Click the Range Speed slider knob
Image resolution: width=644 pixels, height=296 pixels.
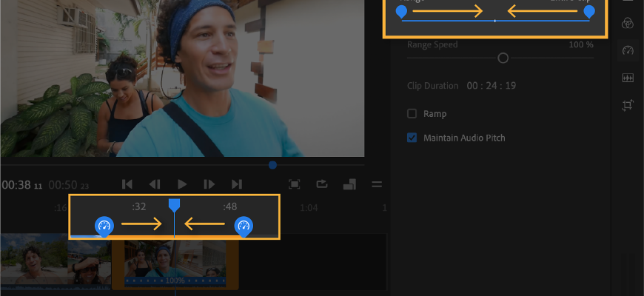coord(503,58)
